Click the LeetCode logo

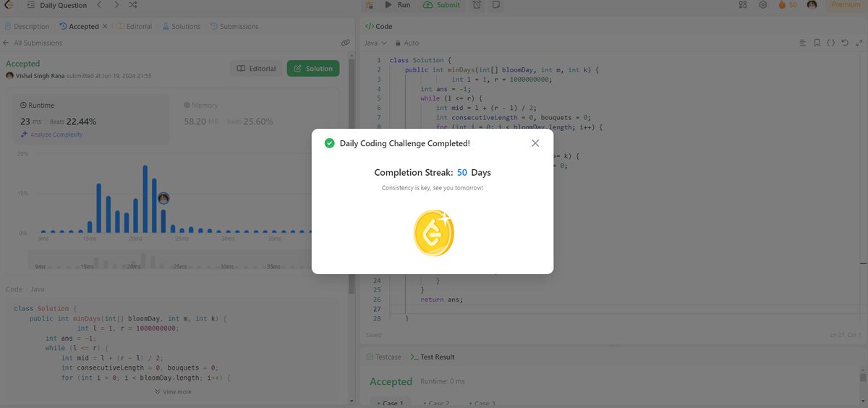click(9, 5)
